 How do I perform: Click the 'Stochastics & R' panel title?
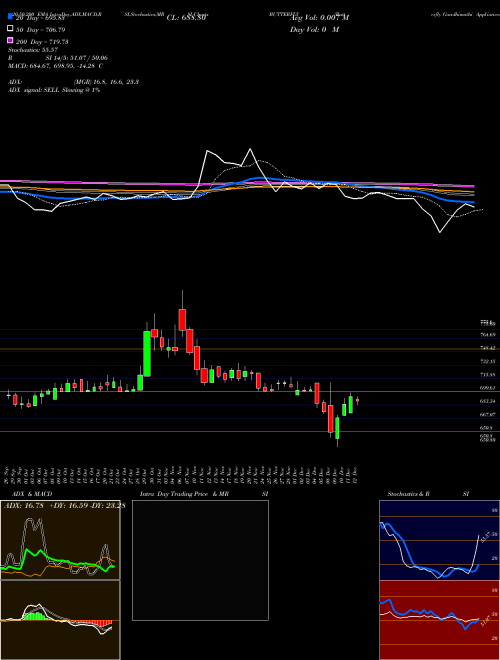[x=409, y=494]
